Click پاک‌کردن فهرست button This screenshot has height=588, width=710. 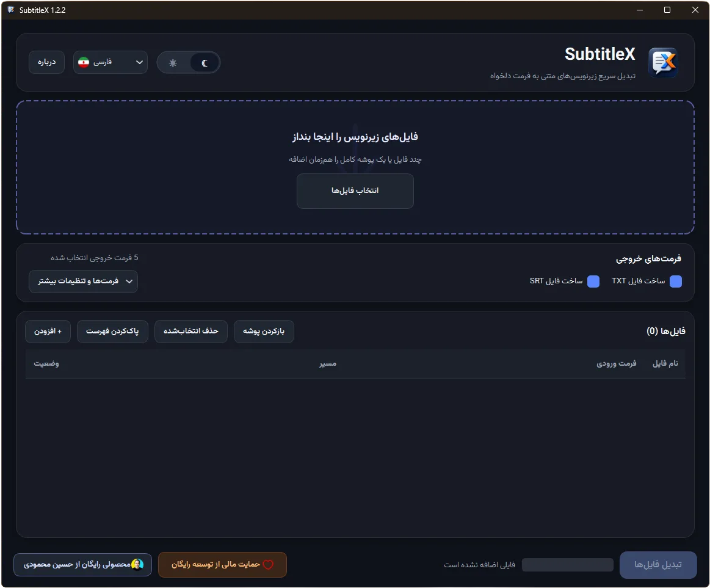click(112, 331)
